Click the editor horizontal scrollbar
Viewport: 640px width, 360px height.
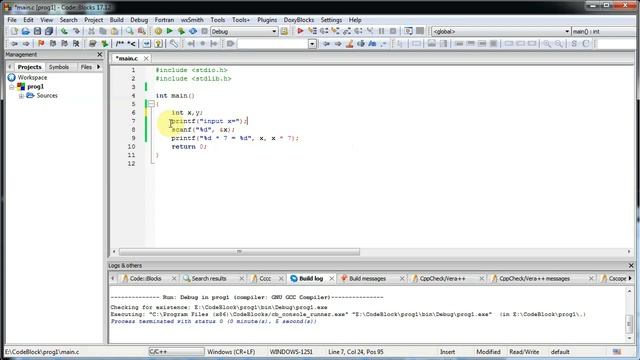point(239,252)
